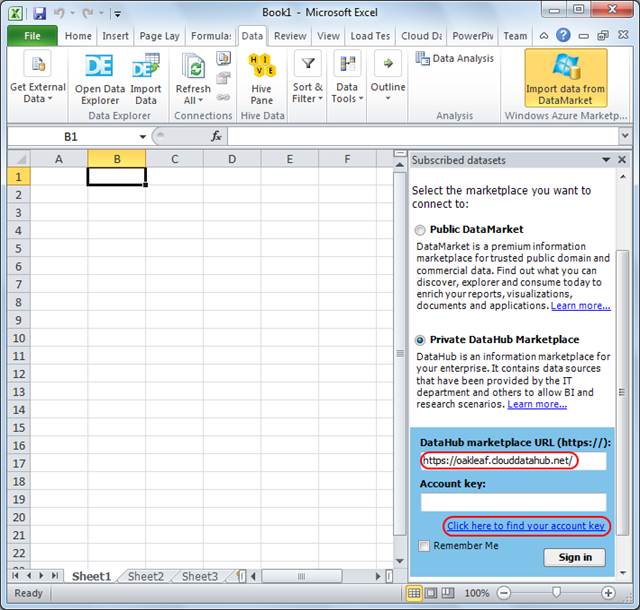The image size is (640, 610).
Task: Click the zoom in plus button
Action: coord(608,593)
